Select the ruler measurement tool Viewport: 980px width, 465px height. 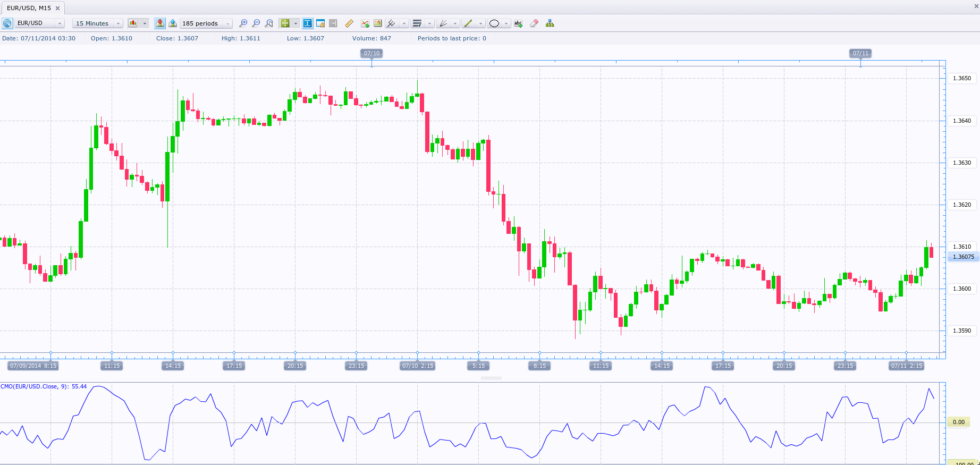tap(349, 23)
